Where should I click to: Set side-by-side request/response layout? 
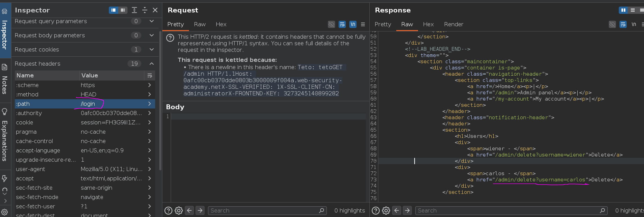point(623,10)
